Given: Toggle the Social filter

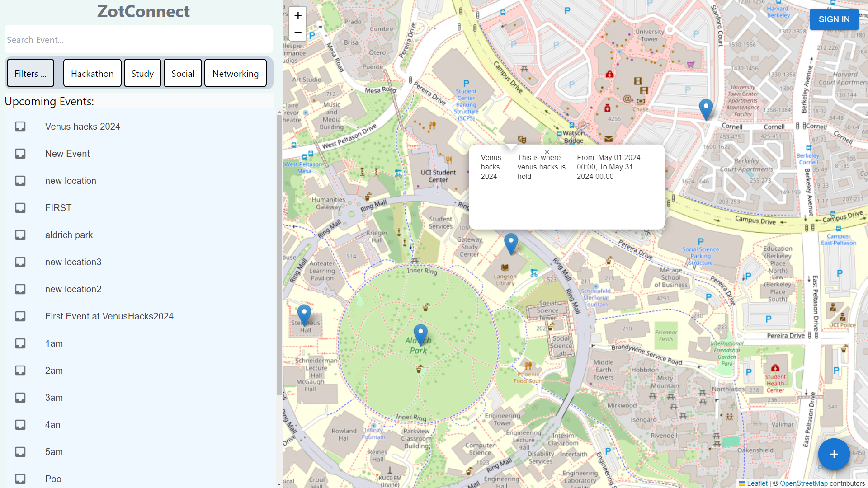Looking at the screenshot, I should click(x=183, y=73).
